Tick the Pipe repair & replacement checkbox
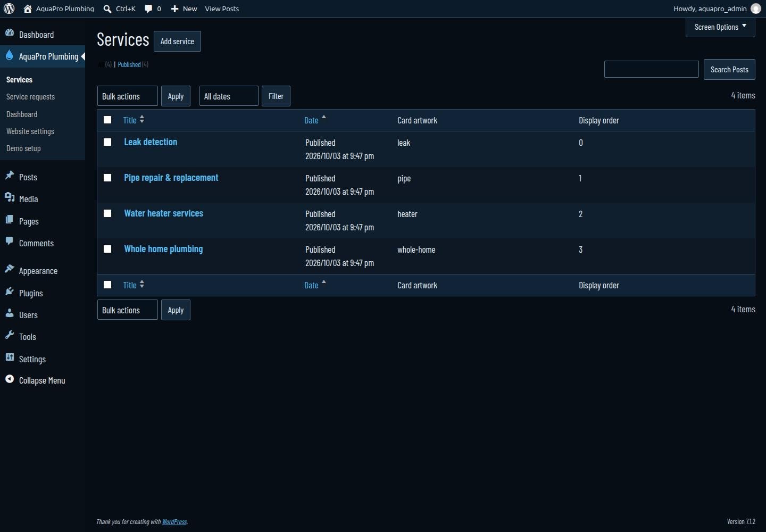 coord(107,178)
